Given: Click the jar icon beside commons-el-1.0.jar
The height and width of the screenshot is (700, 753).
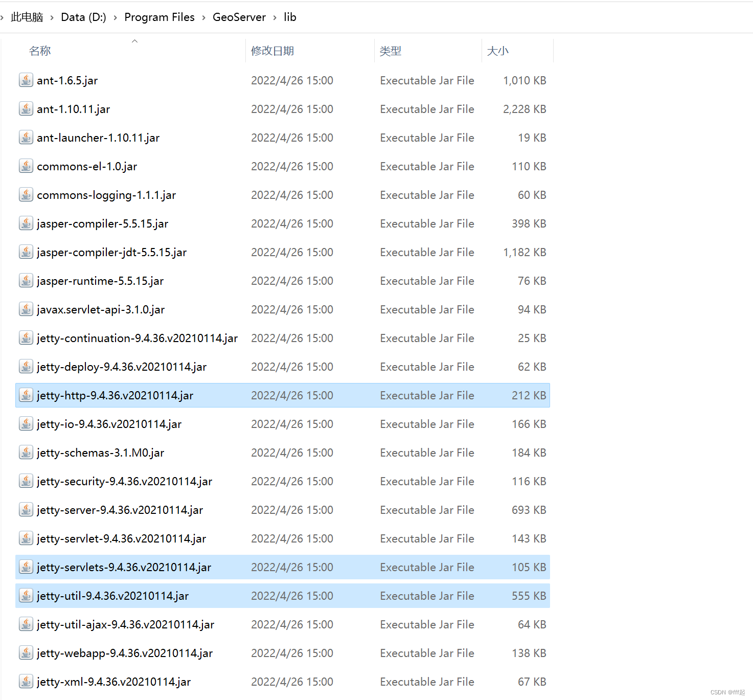Looking at the screenshot, I should (26, 166).
